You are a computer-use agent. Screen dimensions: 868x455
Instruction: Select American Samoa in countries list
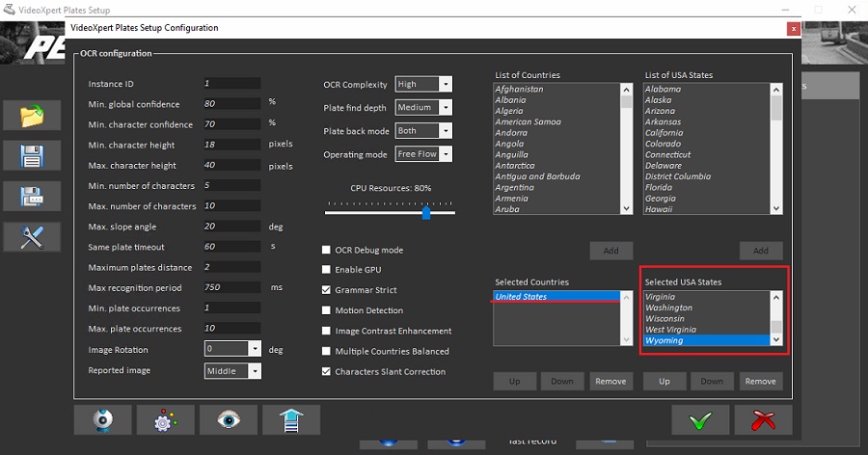click(556, 121)
